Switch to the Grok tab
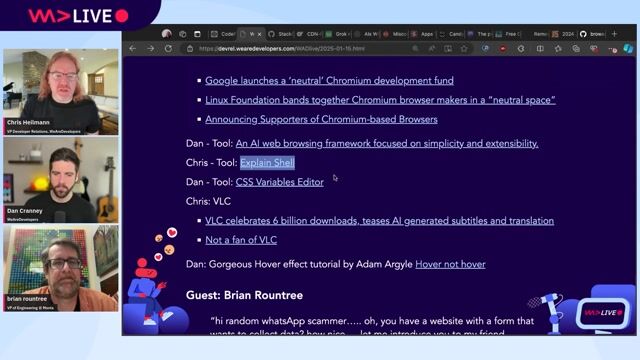This screenshot has height=360, width=640. [x=337, y=34]
